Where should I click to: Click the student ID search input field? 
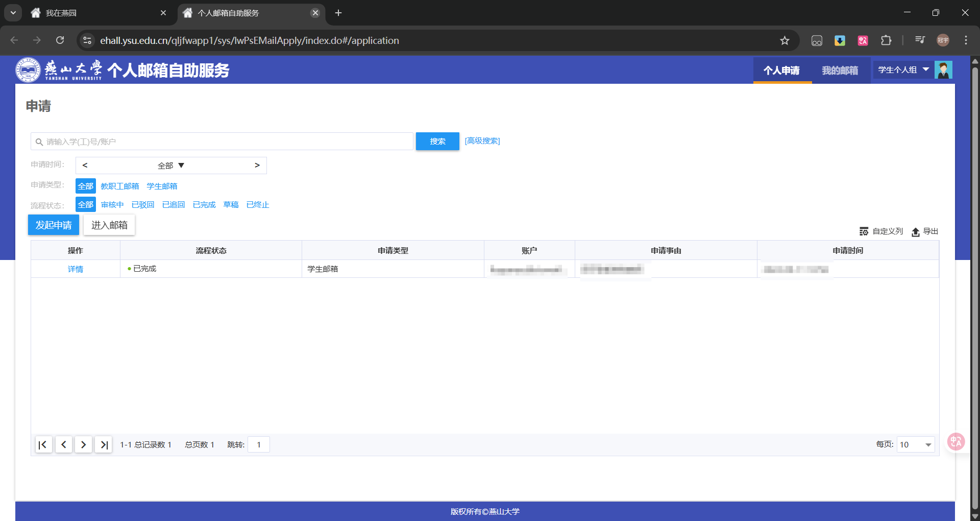tap(225, 141)
